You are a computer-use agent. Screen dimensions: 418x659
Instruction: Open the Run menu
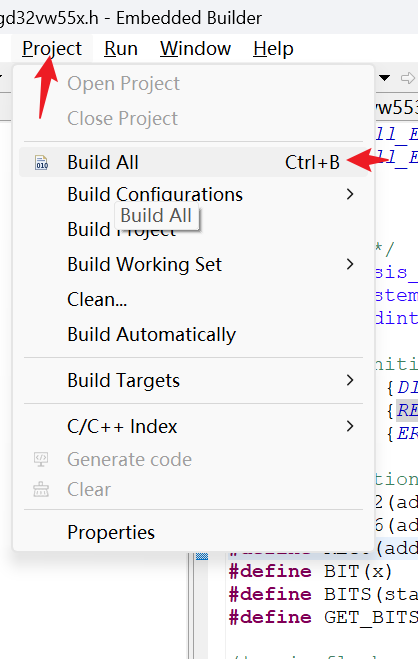121,49
